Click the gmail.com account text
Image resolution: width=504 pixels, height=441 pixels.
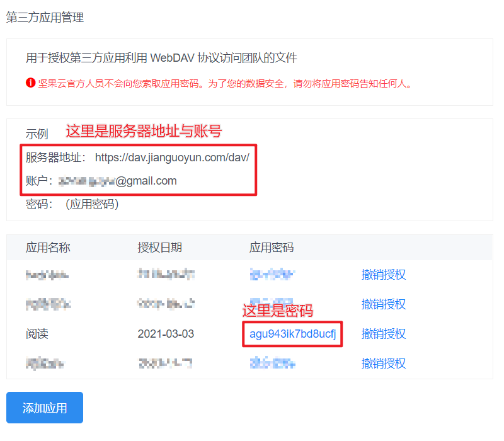118,181
